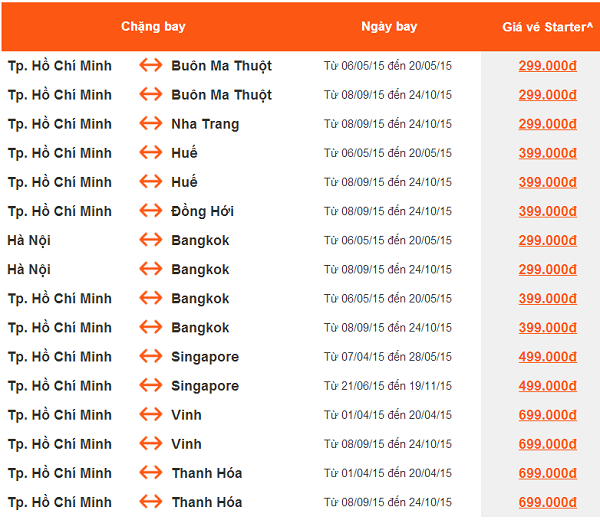600x520 pixels.
Task: Select the 699.000đ Thanh Hóa fare from 01/04/15
Action: pos(548,473)
